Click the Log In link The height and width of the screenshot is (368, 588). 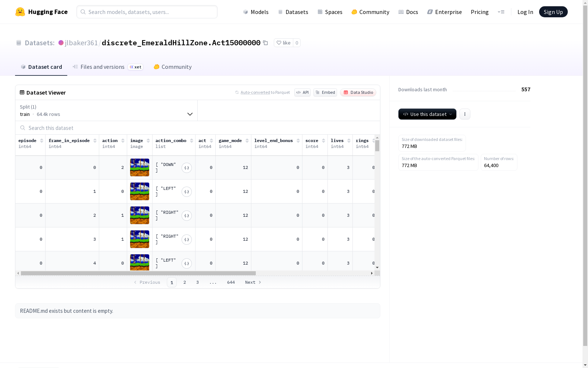tap(525, 12)
